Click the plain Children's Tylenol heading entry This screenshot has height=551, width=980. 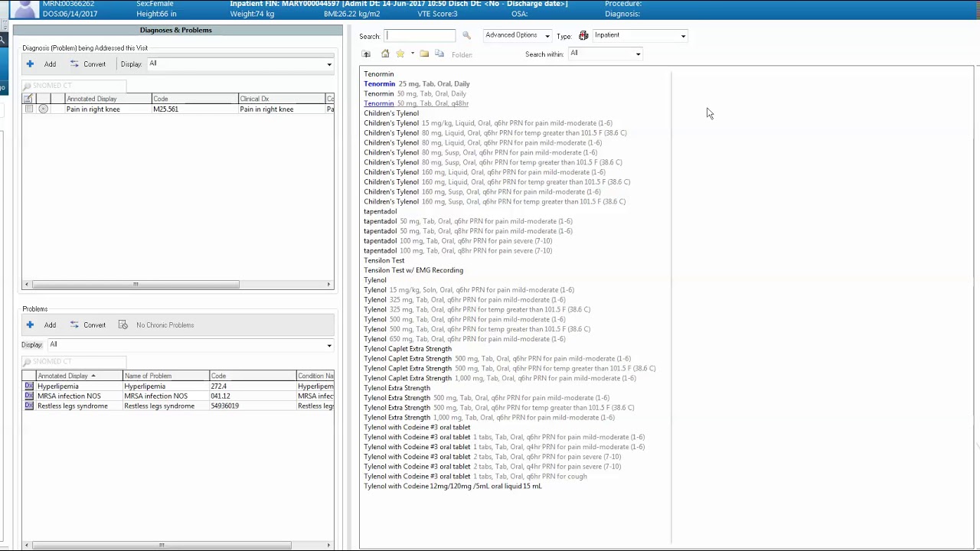(391, 113)
